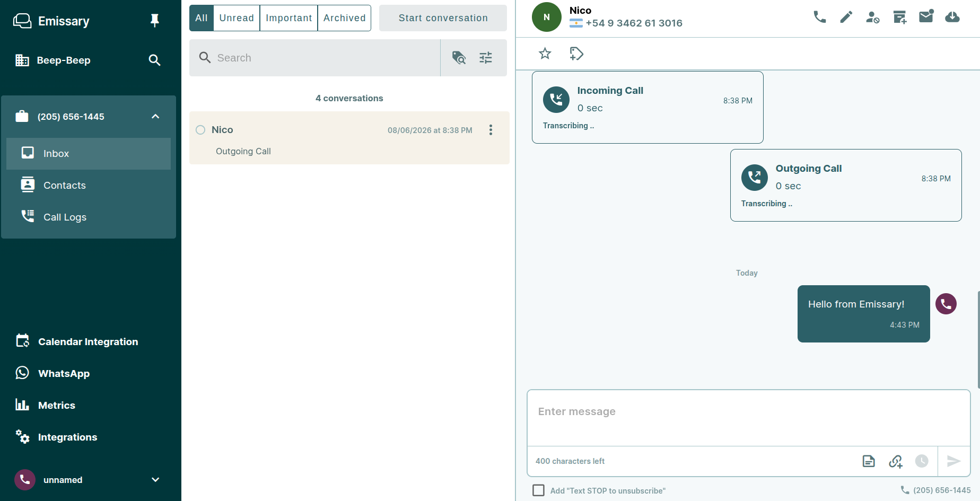This screenshot has width=980, height=501.
Task: Open the filter sliders icon
Action: (486, 57)
